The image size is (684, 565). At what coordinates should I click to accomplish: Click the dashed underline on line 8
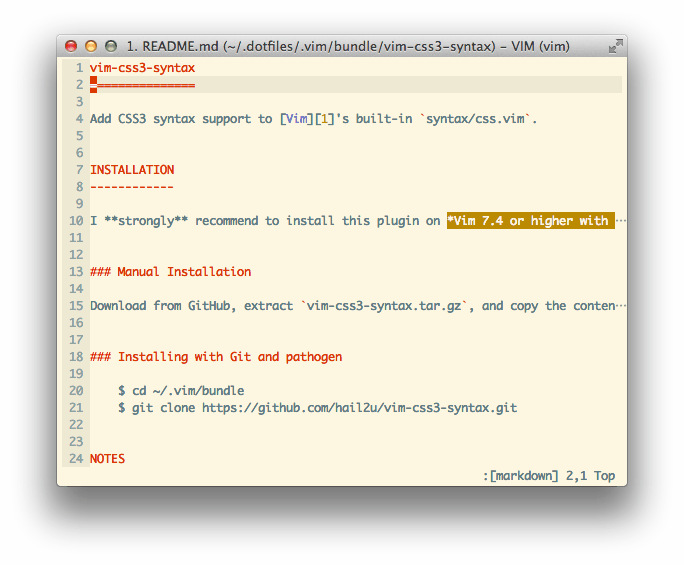coord(132,187)
